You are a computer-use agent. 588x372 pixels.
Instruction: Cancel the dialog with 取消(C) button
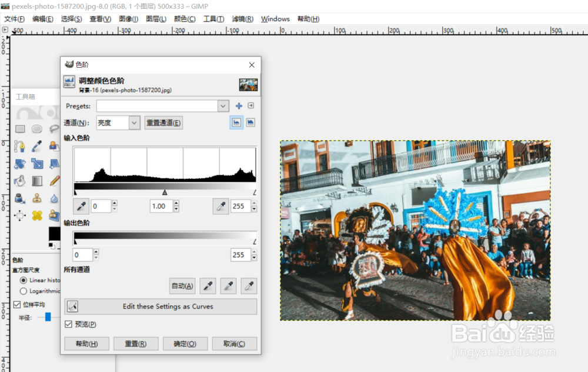[x=235, y=344]
